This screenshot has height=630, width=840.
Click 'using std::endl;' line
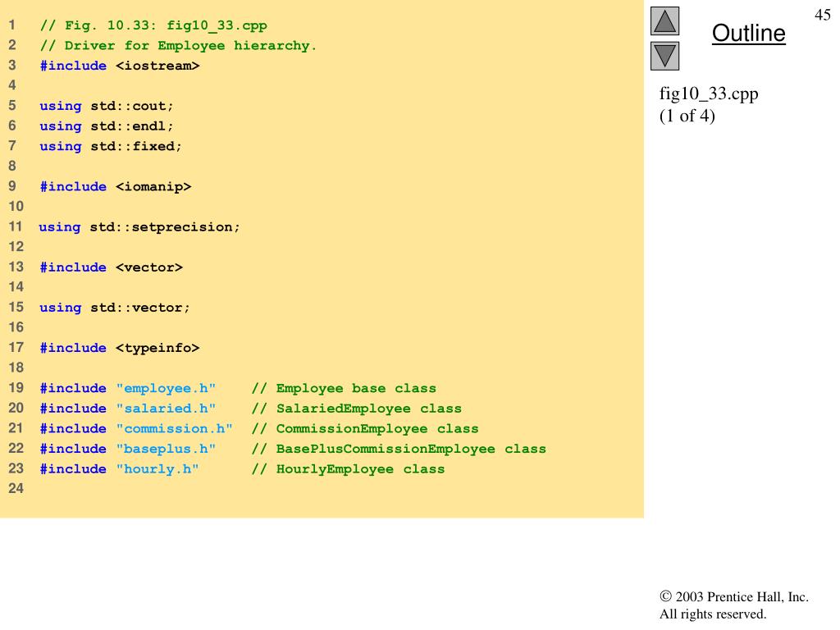click(107, 126)
